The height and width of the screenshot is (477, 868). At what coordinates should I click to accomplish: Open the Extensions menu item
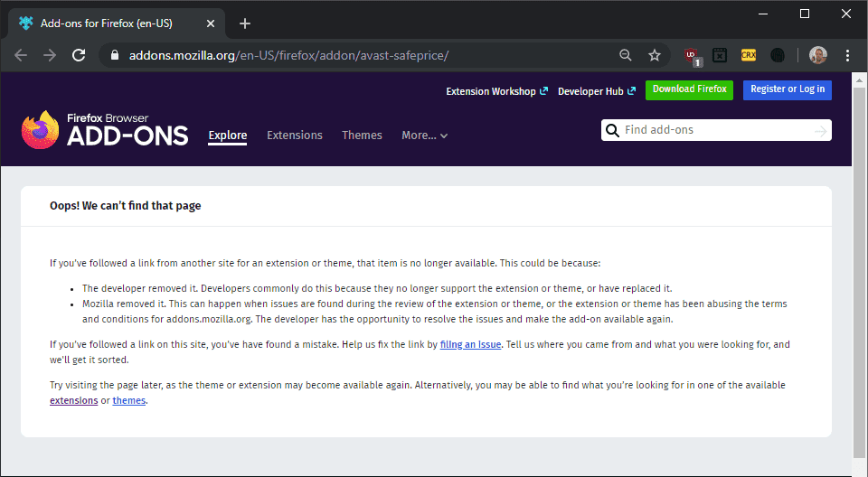click(x=295, y=136)
